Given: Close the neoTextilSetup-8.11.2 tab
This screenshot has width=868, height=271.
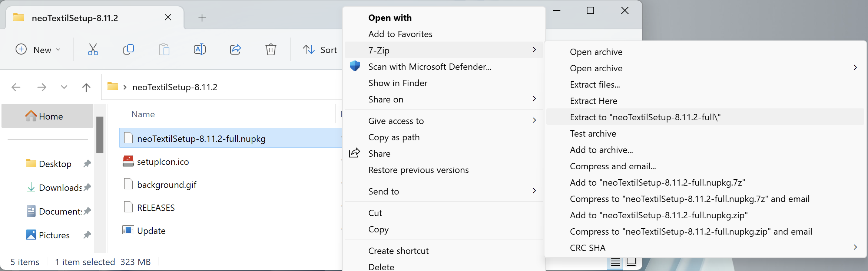Looking at the screenshot, I should [x=168, y=17].
